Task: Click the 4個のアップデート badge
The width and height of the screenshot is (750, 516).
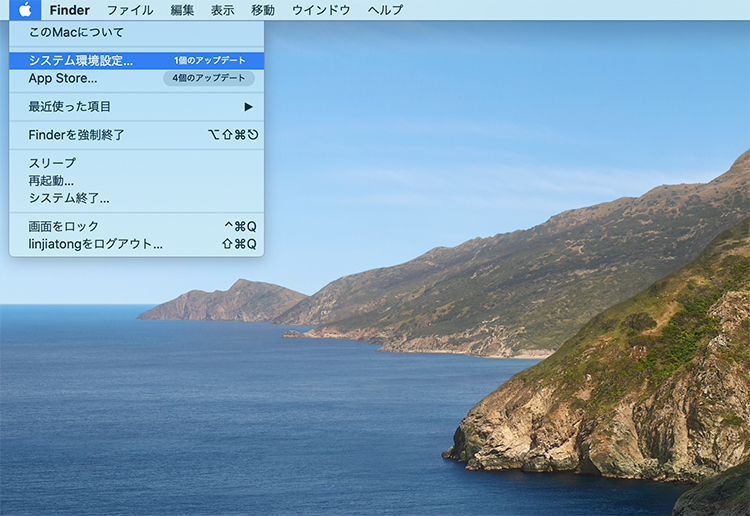Action: click(x=209, y=78)
